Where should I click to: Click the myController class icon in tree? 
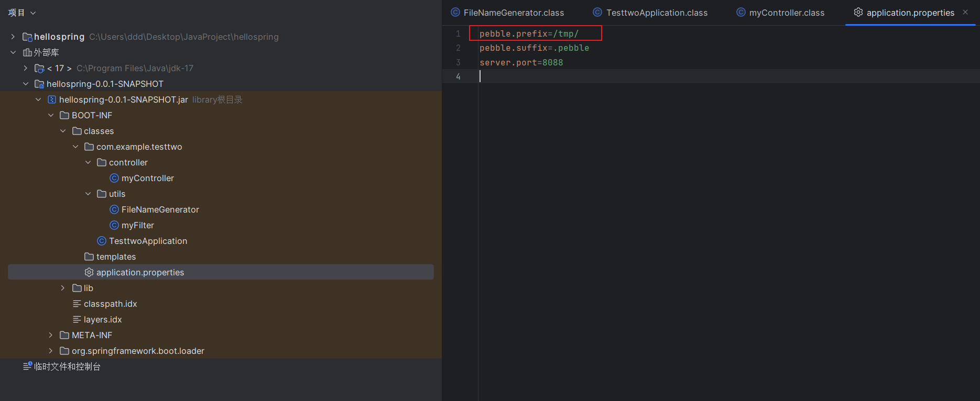click(114, 178)
